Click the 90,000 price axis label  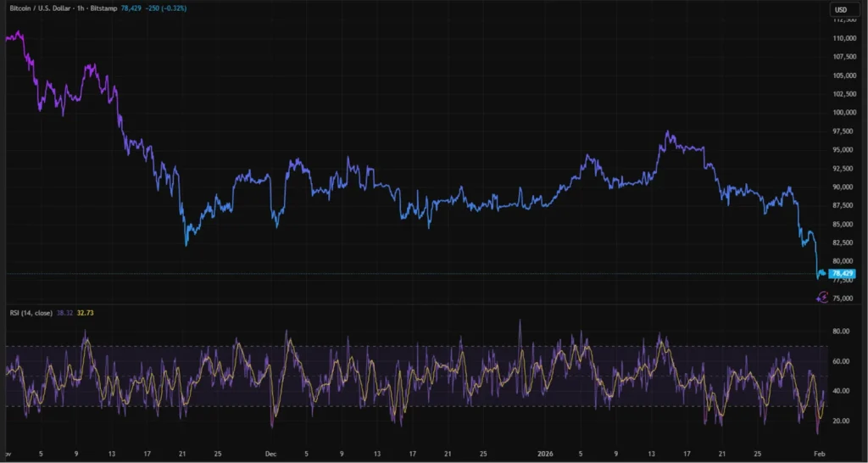845,187
